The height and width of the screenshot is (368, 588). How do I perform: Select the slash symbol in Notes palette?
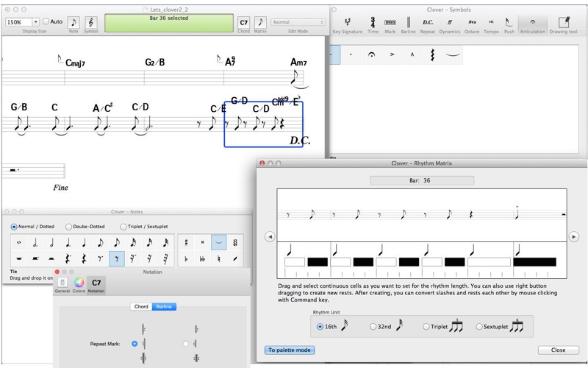(x=235, y=259)
